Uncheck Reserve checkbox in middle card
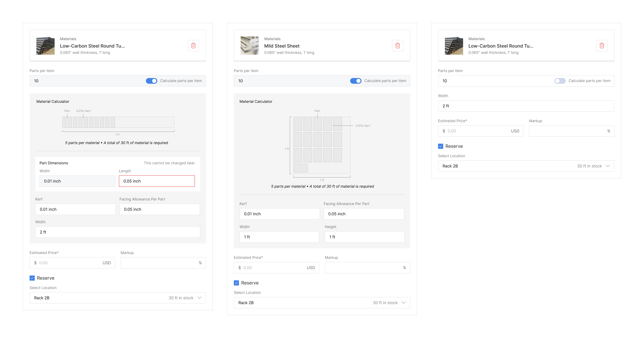Screen dimensions: 644x338 236,283
